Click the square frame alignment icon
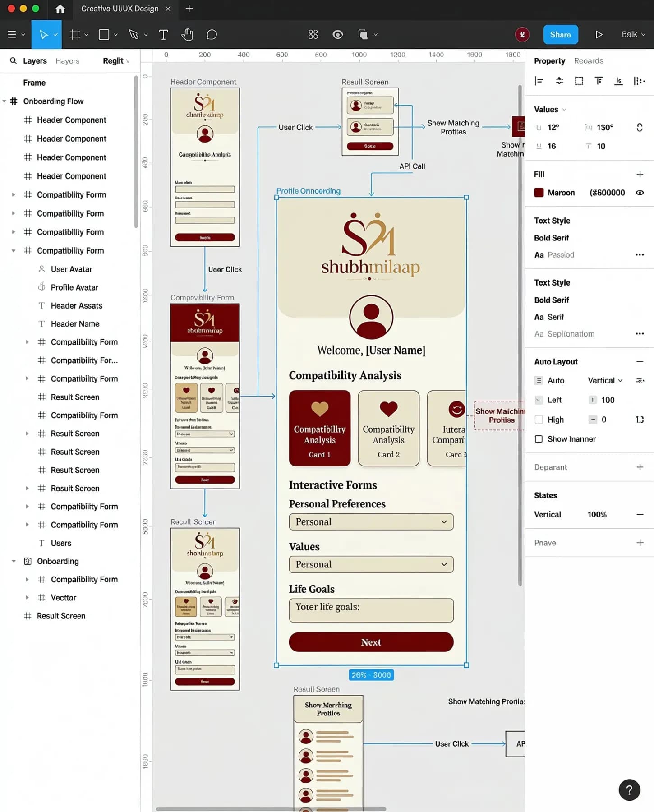 579,81
